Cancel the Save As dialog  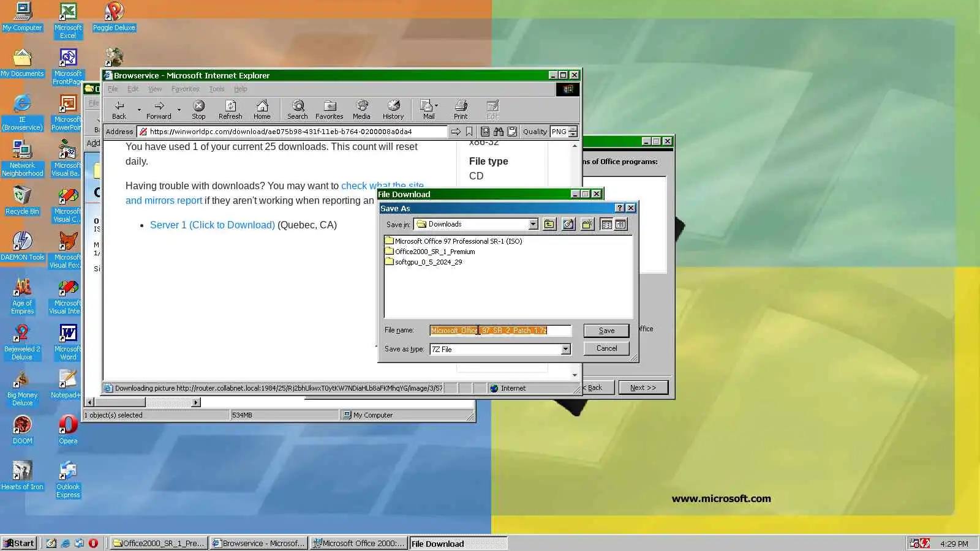606,348
